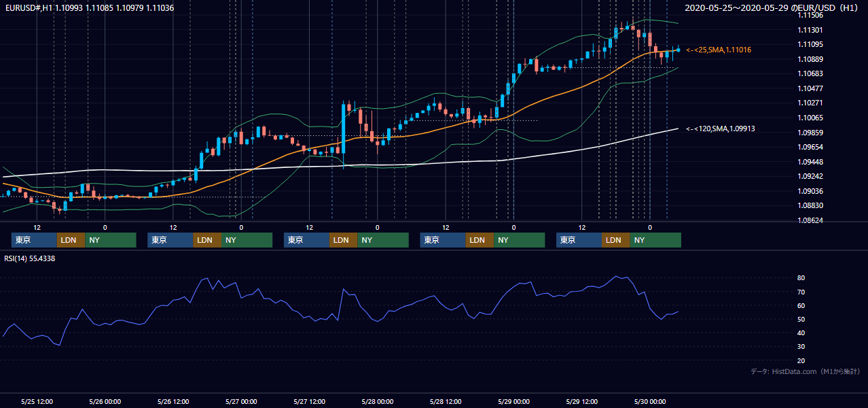Click RSI scale value 60
The width and height of the screenshot is (868, 408).
[801, 305]
